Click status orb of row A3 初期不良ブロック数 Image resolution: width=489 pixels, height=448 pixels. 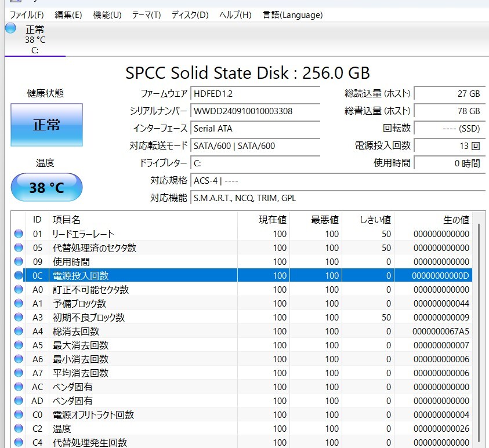[19, 317]
